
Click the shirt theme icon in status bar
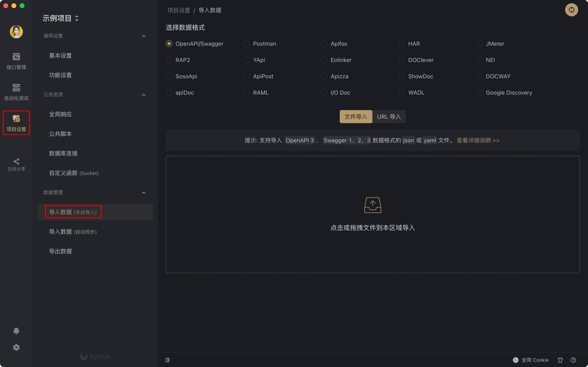pos(560,360)
